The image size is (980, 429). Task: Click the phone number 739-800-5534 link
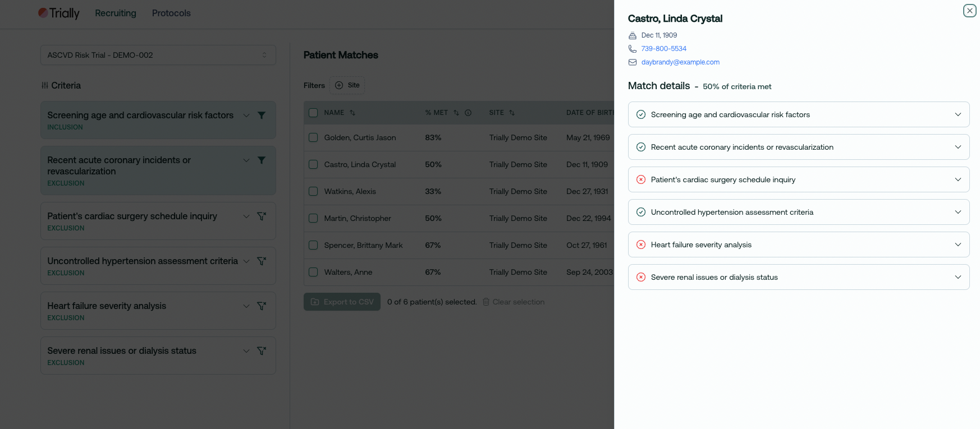[663, 49]
